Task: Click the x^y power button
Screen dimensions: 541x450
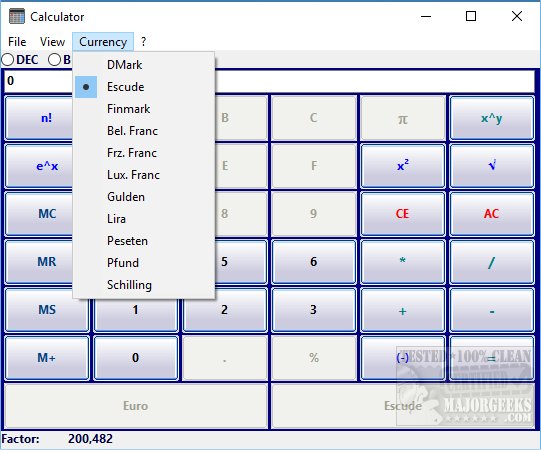Action: 492,118
